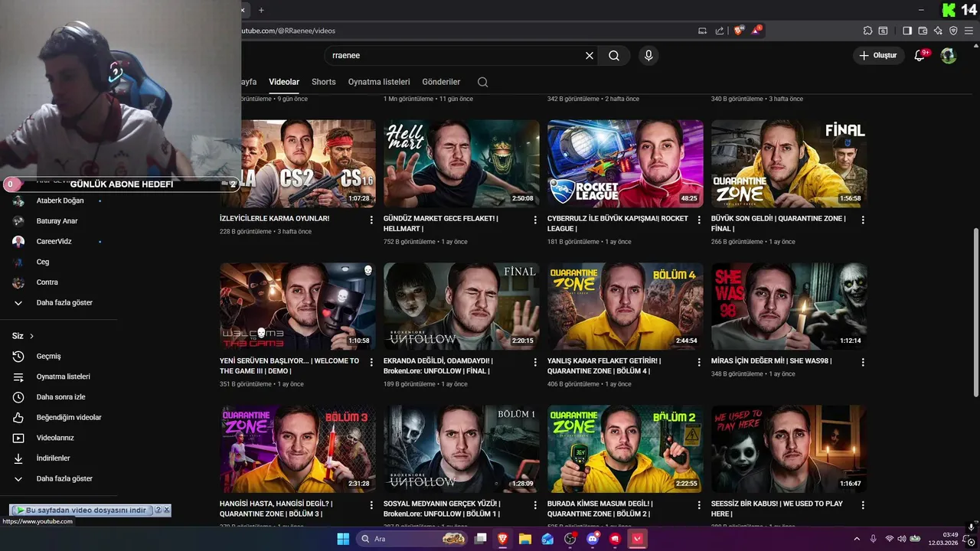Viewport: 980px width, 551px height.
Task: Show hidden system tray icons chevron
Action: click(857, 539)
